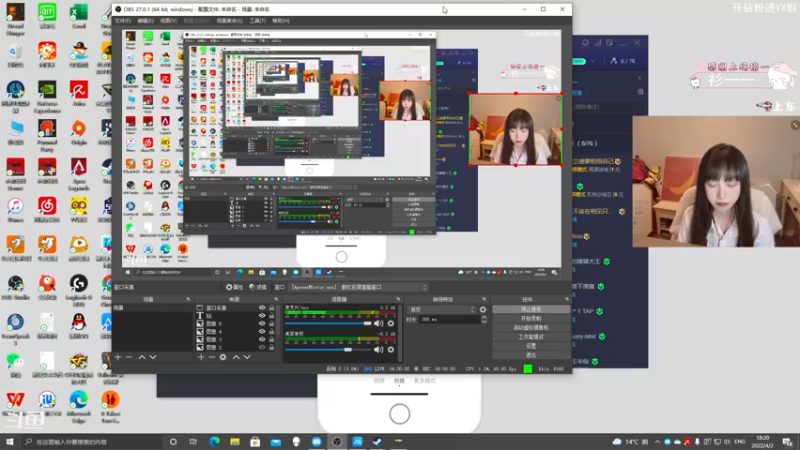
Task: Open 设置 settings from Controls panel
Action: point(531,346)
